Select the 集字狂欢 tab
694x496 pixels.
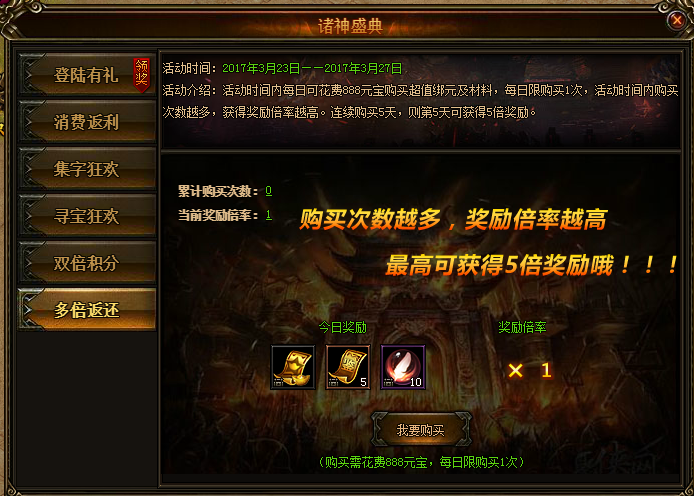pyautogui.click(x=87, y=169)
